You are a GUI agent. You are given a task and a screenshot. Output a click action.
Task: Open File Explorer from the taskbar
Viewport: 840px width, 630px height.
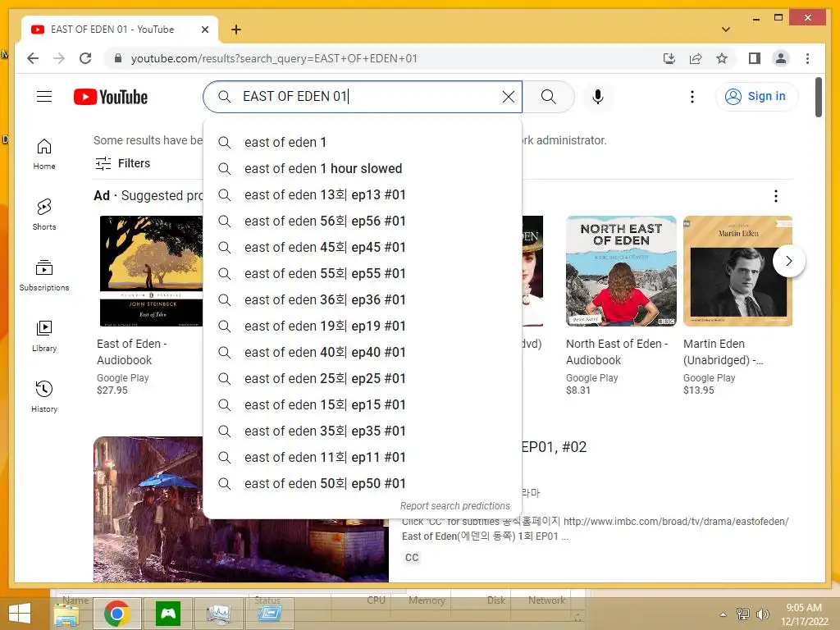tap(66, 614)
